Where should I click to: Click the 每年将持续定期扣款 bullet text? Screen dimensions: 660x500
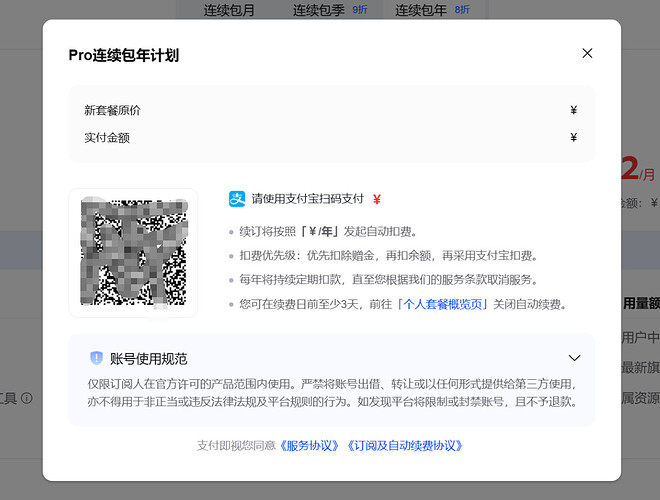[389, 279]
